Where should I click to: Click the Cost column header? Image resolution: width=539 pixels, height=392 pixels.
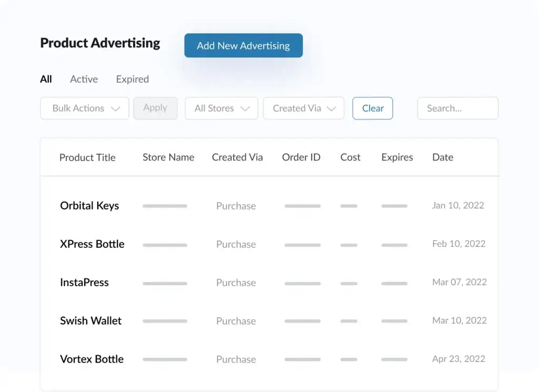pos(350,157)
